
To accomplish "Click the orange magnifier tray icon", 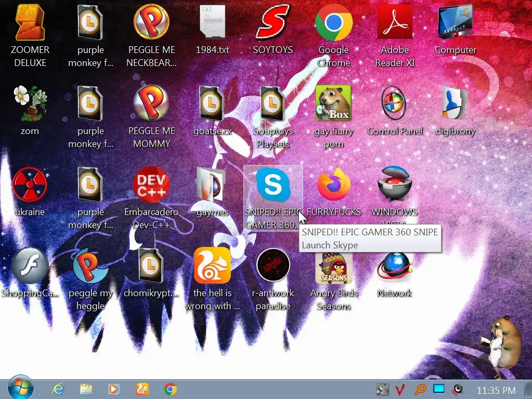I will tap(420, 390).
